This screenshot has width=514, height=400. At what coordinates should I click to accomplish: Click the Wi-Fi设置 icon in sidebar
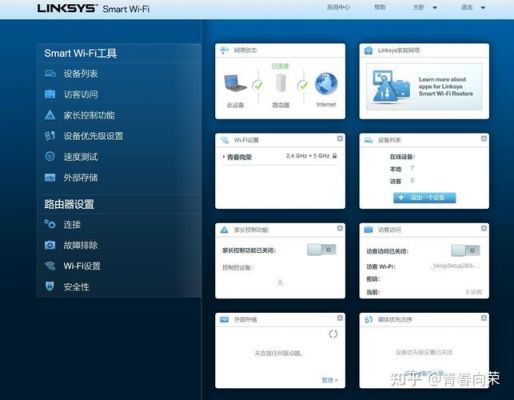pos(50,266)
